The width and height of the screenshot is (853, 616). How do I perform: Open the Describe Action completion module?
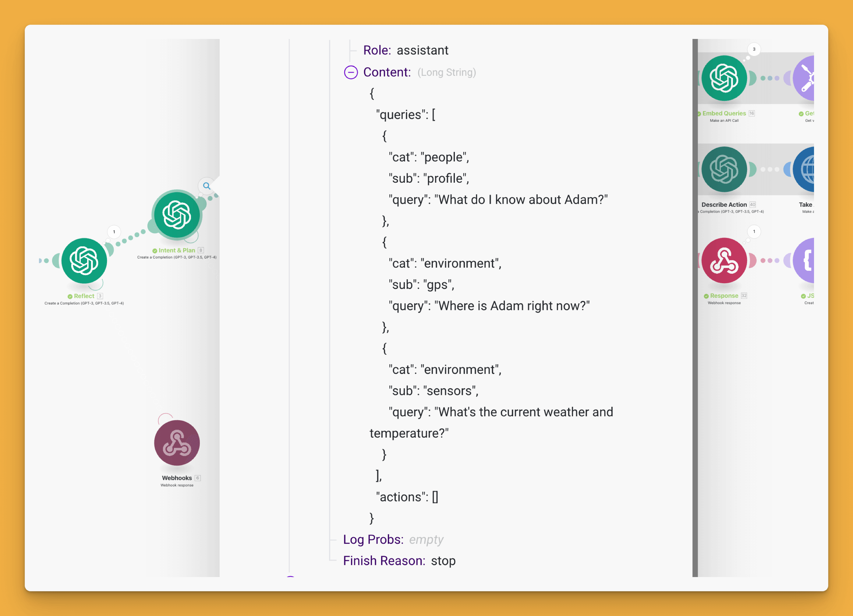tap(724, 169)
